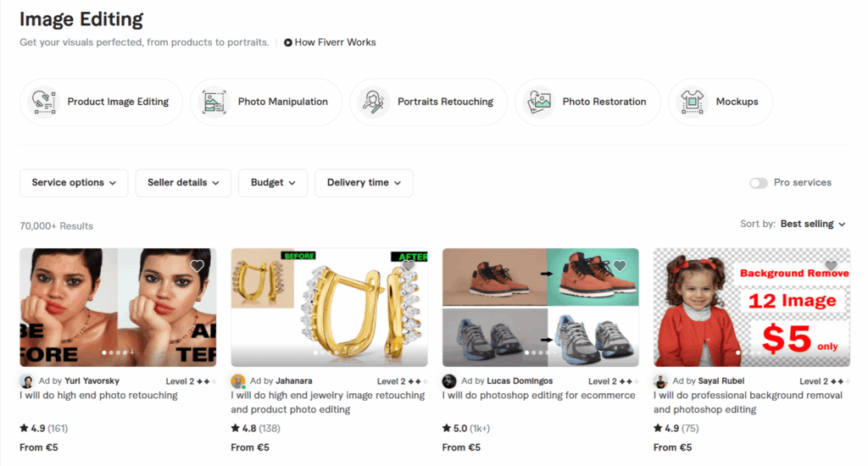Screen dimensions: 868x466
Task: Click the play icon beside How Fiverr Works
Action: [288, 42]
